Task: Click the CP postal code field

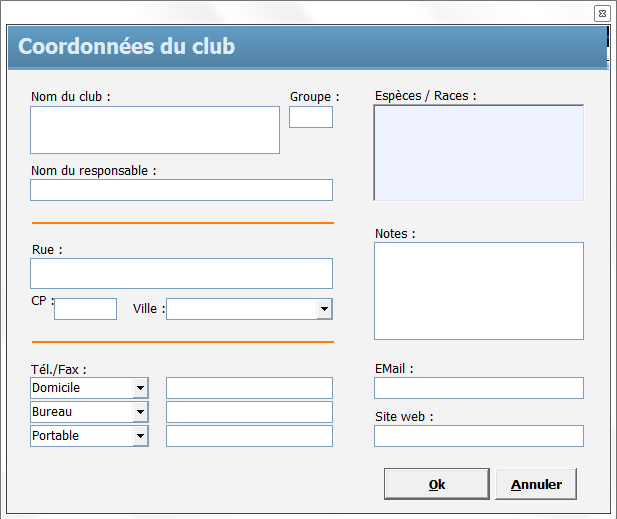Action: click(85, 309)
